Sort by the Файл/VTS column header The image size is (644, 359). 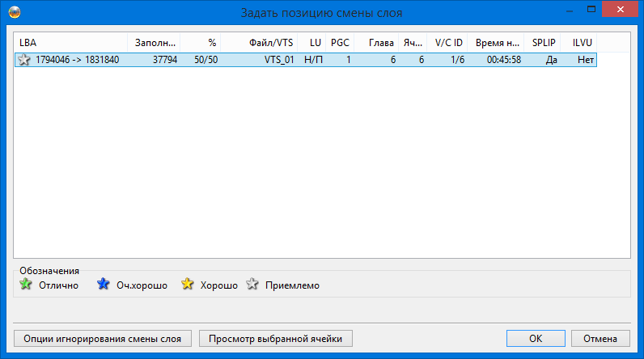259,43
